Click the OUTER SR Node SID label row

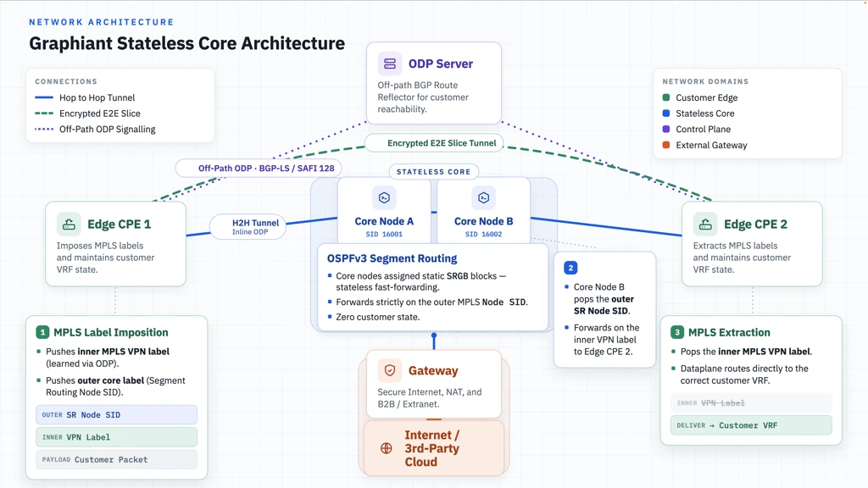[x=116, y=415]
